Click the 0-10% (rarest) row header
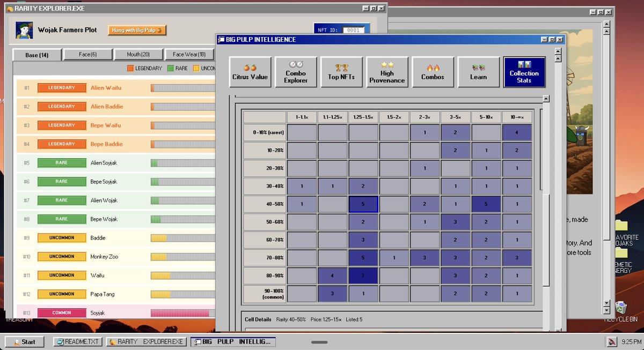 (265, 132)
